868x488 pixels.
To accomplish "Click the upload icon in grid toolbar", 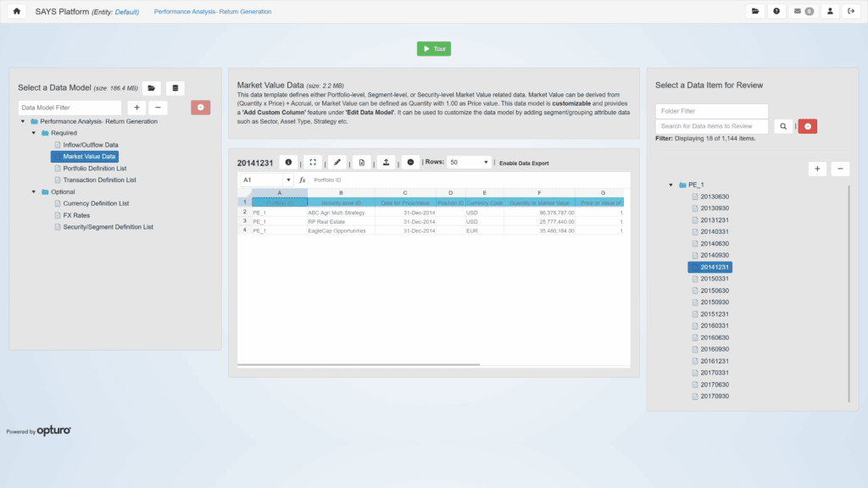I will coord(387,162).
